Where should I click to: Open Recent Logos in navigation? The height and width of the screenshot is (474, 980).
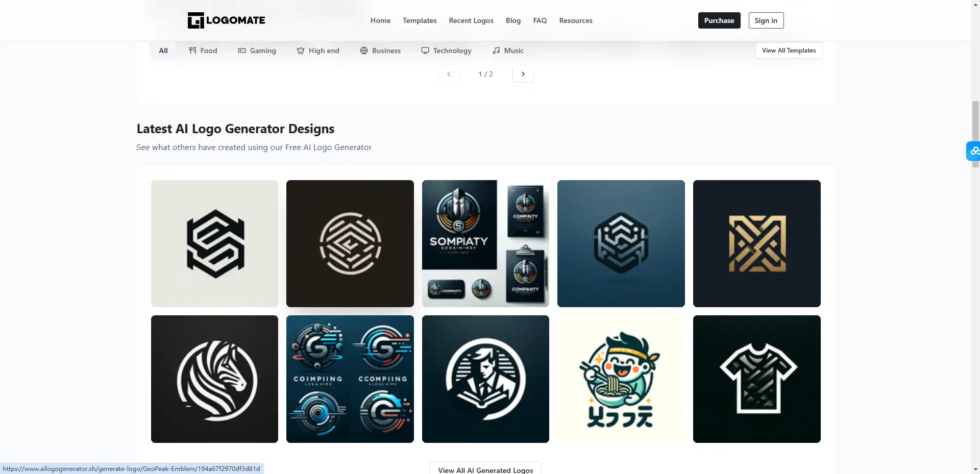pyautogui.click(x=471, y=20)
